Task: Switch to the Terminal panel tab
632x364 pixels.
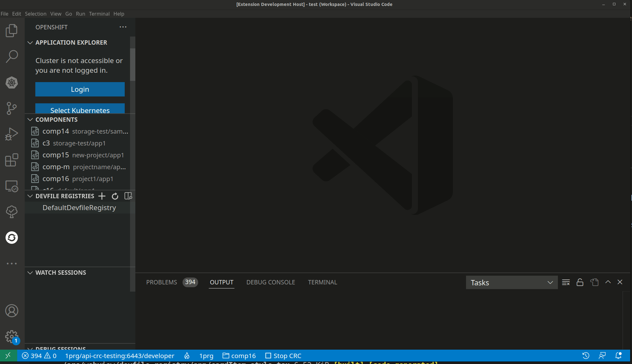Action: [x=322, y=282]
